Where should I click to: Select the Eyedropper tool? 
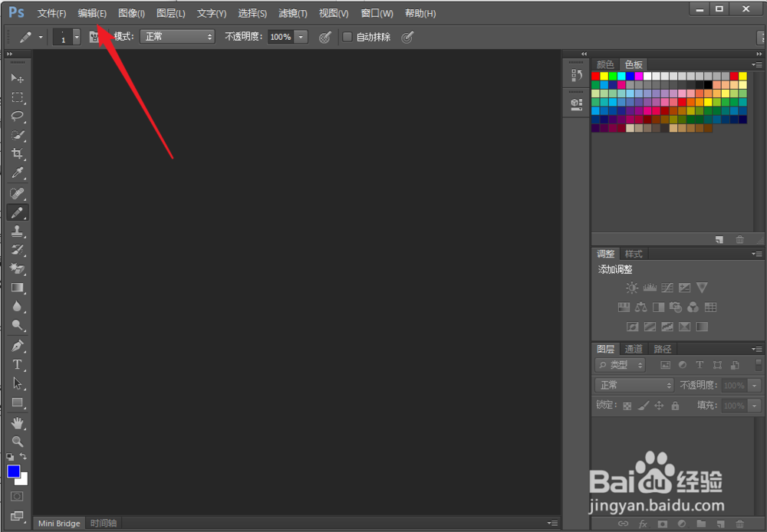coord(17,172)
